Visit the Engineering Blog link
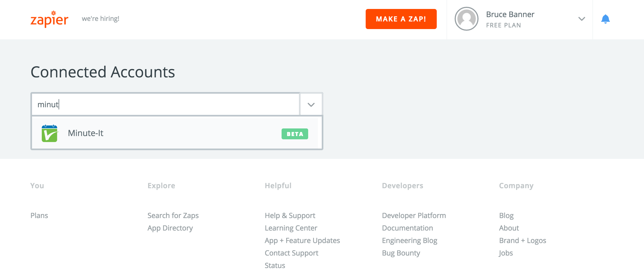The image size is (644, 274). [x=409, y=241]
